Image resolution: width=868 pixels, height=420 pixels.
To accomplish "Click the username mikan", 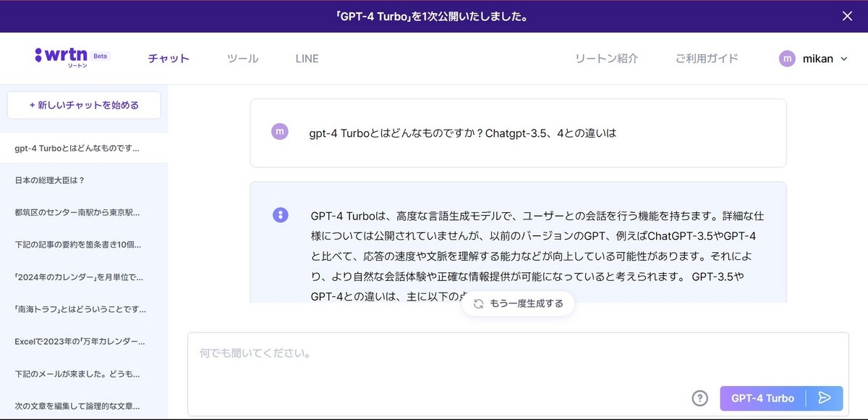I will tap(818, 59).
